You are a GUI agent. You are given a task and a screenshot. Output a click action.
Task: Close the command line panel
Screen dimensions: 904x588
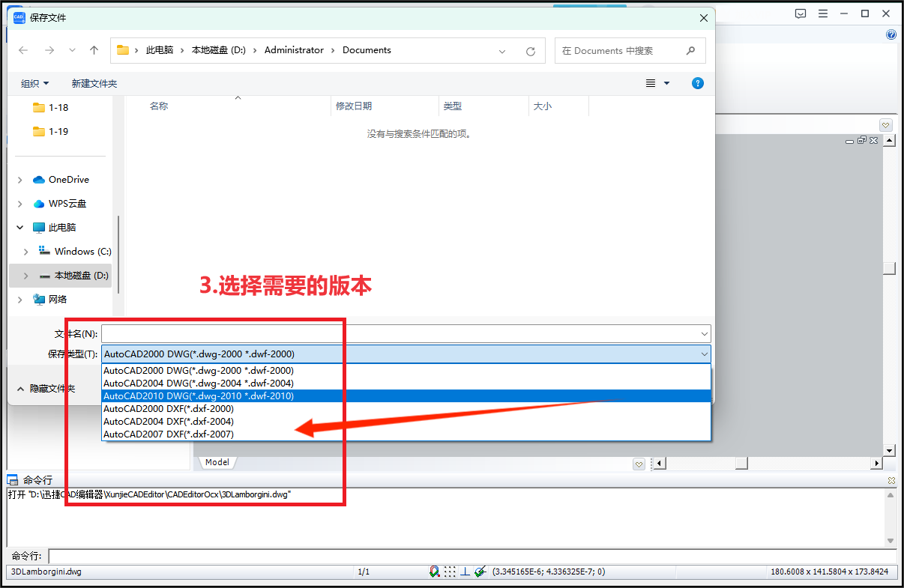click(x=891, y=480)
